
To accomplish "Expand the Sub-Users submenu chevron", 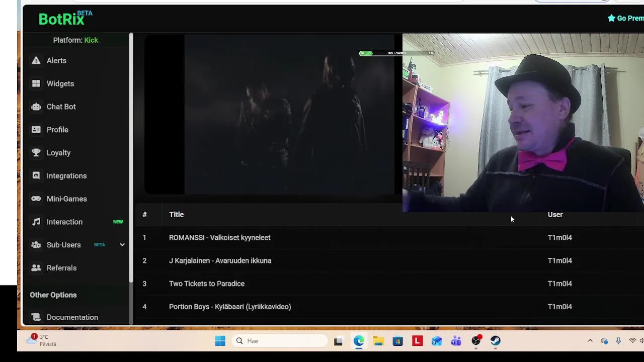I will (122, 245).
